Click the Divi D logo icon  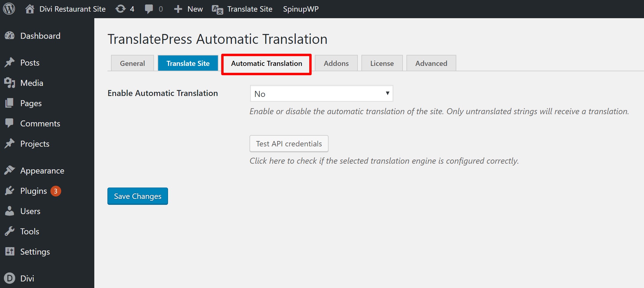[10, 278]
